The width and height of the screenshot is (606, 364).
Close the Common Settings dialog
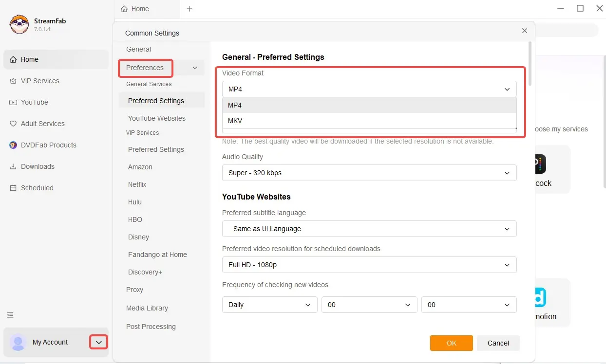(524, 30)
